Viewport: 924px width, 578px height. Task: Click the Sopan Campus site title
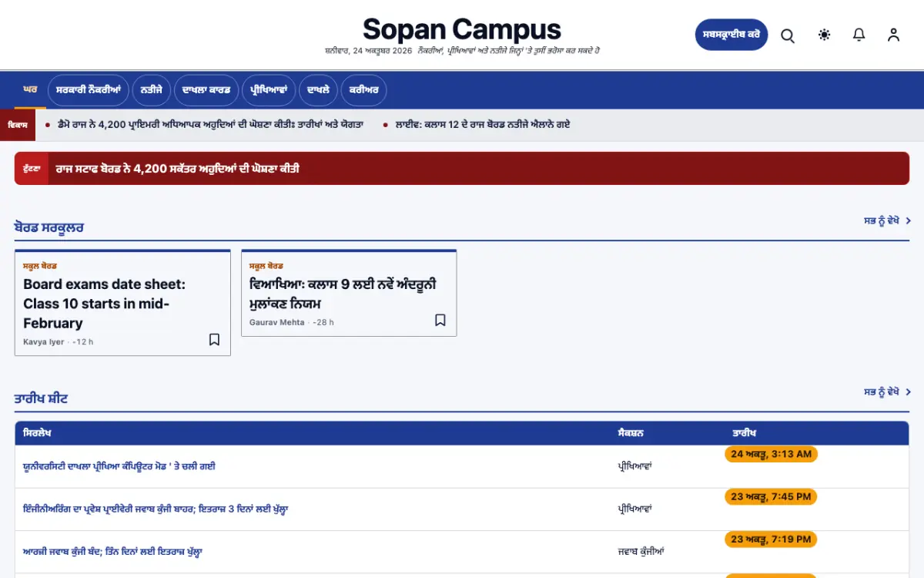pyautogui.click(x=462, y=29)
